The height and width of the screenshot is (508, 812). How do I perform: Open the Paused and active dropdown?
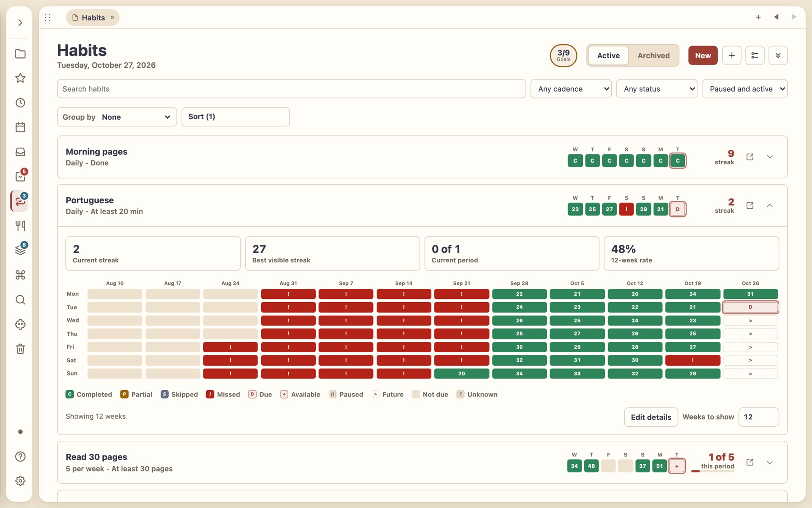(745, 89)
